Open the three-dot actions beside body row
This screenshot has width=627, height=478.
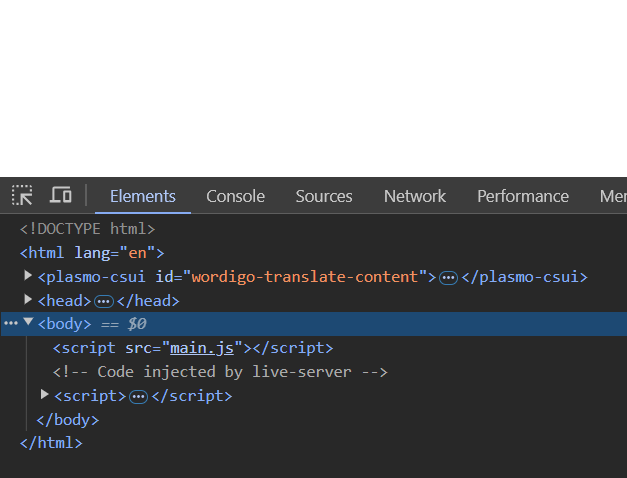[11, 324]
